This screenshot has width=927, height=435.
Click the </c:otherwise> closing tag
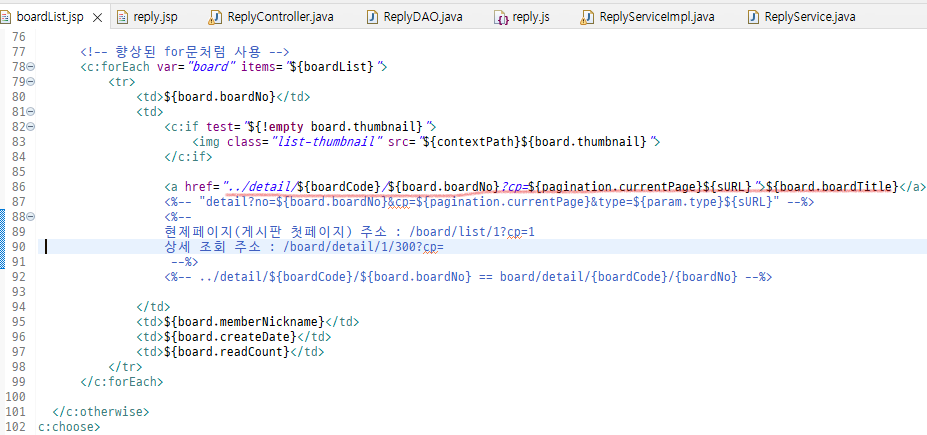tap(101, 412)
